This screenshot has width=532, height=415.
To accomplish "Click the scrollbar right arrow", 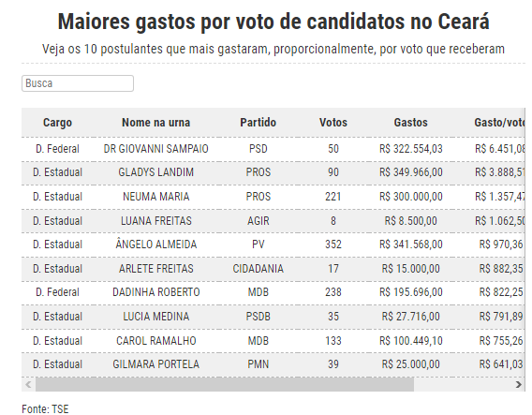I will pos(518,385).
